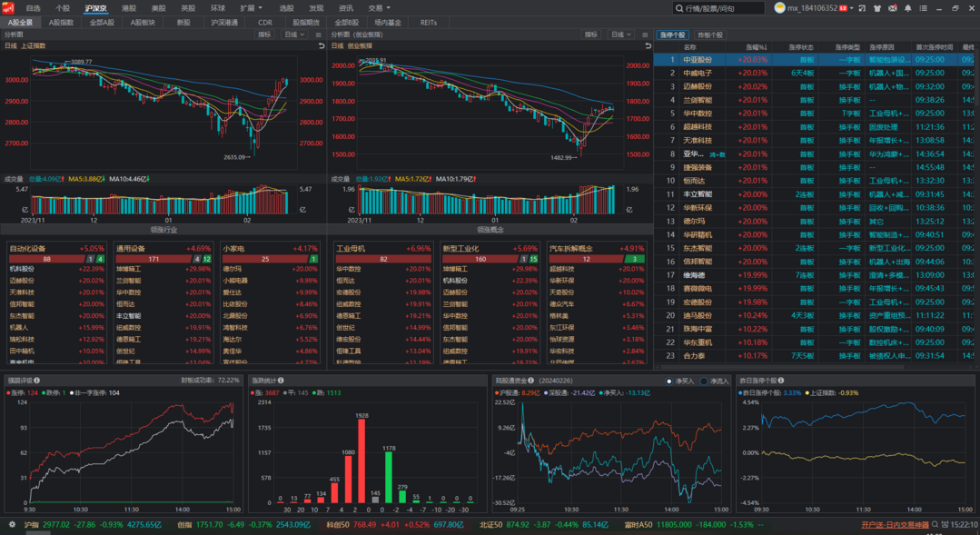Open 日线 dropdown in 上证指数 panel
980x535 pixels.
click(x=293, y=35)
